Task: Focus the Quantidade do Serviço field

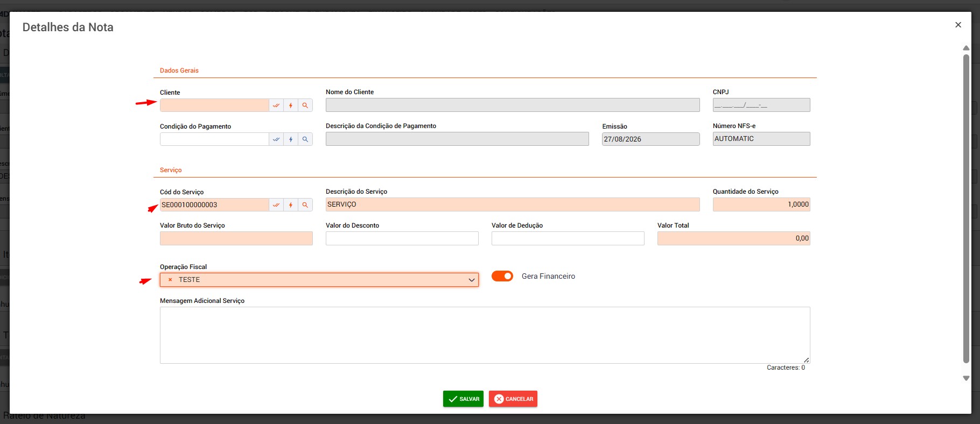Action: click(761, 204)
